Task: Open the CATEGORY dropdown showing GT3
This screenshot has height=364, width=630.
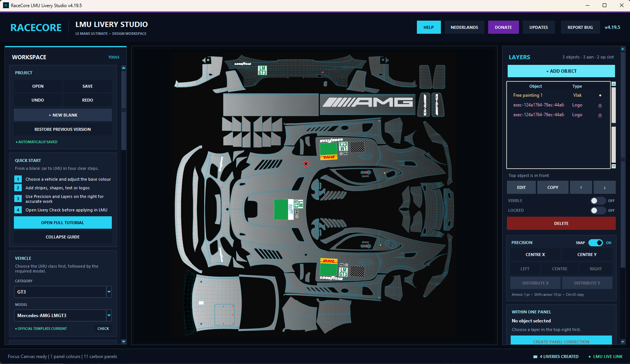Action: pos(63,292)
